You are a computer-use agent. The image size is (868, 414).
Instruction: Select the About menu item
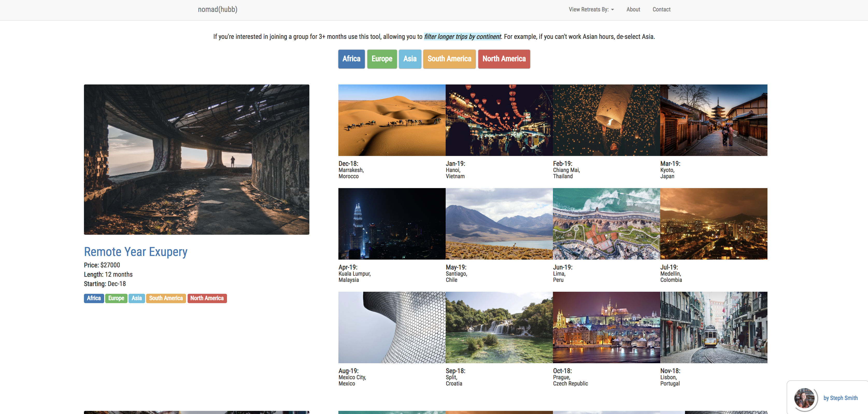pyautogui.click(x=633, y=9)
